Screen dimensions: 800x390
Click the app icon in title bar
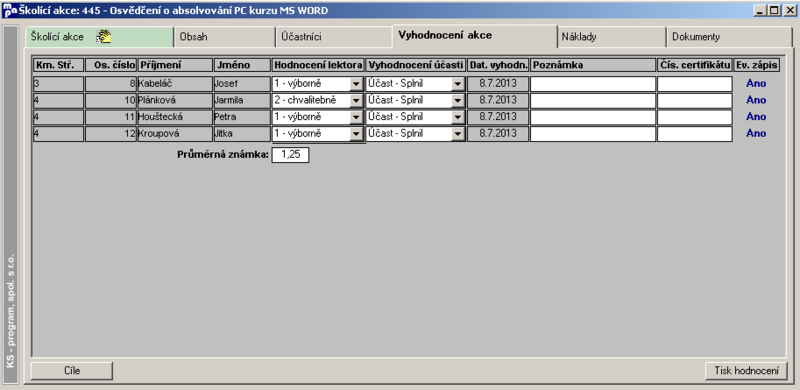10,10
